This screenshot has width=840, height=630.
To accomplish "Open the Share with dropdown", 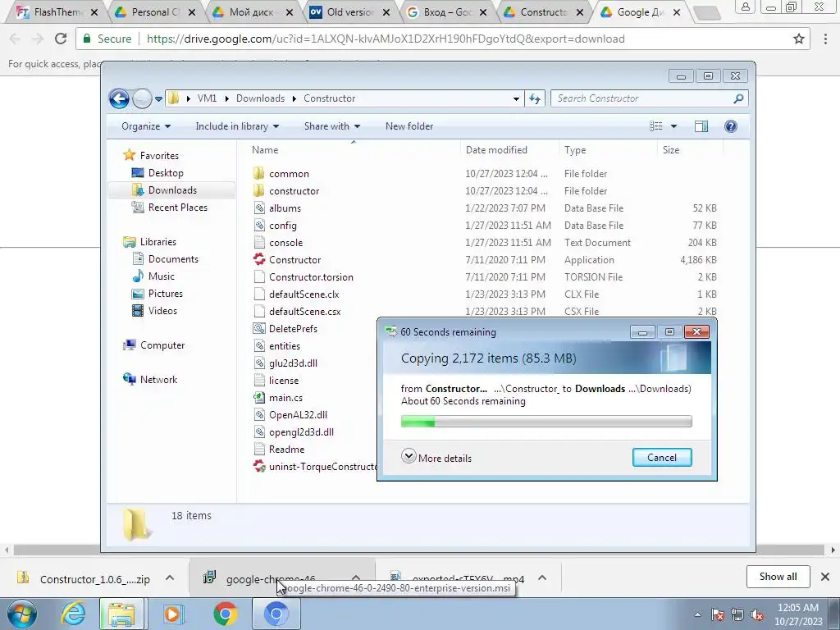I will pos(331,126).
